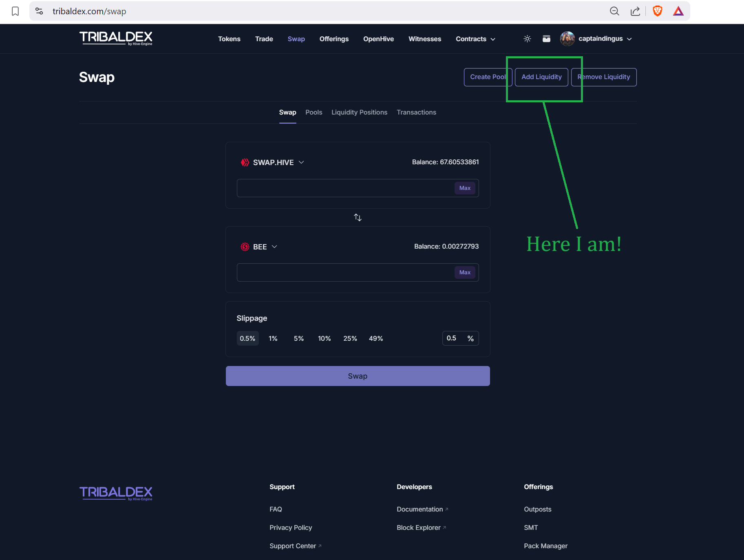
Task: Click Max for SWAP.HIVE amount
Action: click(465, 188)
